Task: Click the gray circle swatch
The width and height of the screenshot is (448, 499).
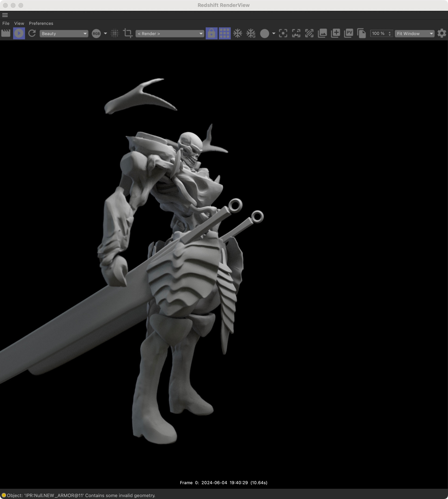Action: click(x=265, y=33)
